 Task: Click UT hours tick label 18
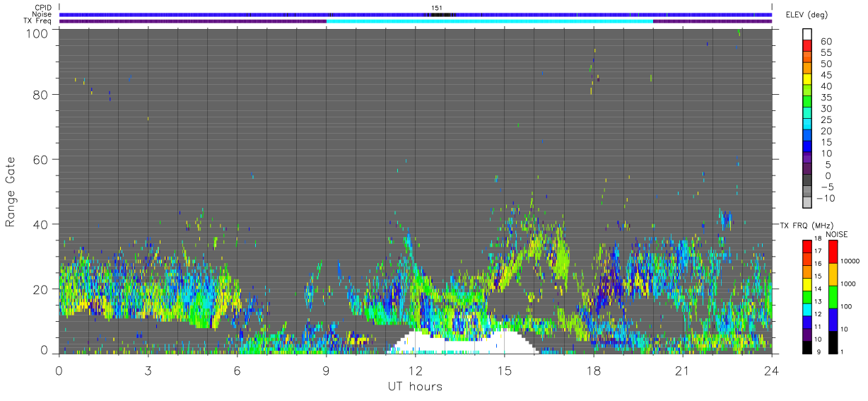pyautogui.click(x=594, y=370)
